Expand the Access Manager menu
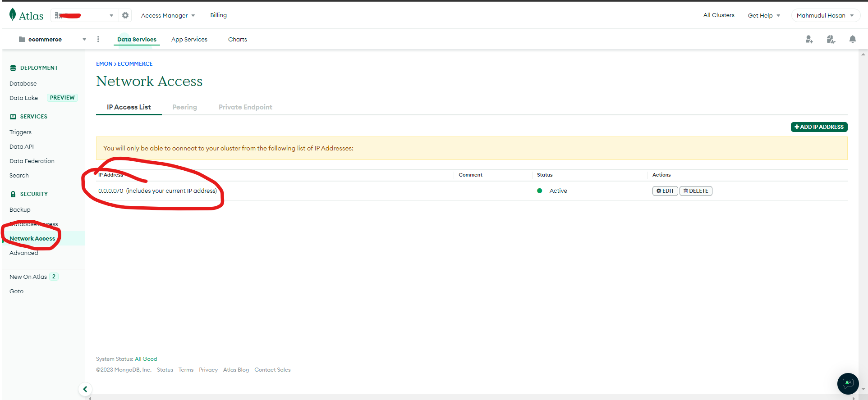The image size is (868, 400). 168,15
